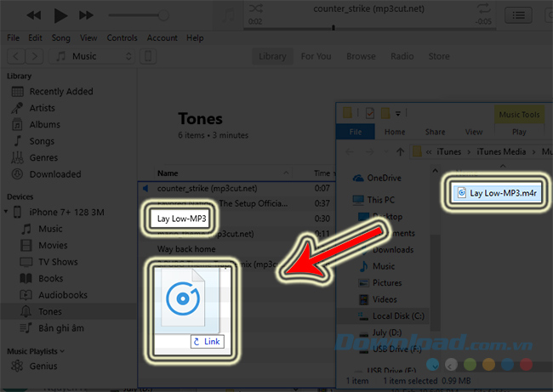Open Music under the iPhone device
Viewport: 553px width, 392px height.
pos(50,229)
